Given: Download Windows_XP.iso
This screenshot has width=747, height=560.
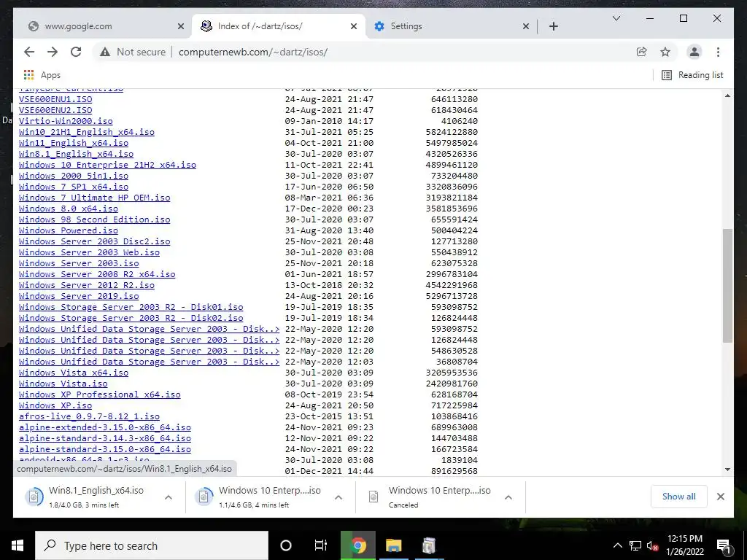Looking at the screenshot, I should 55,405.
